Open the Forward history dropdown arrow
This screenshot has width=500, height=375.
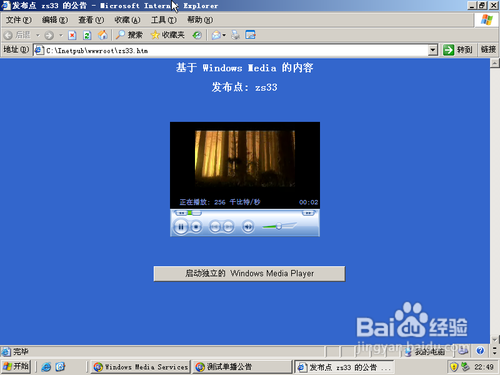click(61, 35)
